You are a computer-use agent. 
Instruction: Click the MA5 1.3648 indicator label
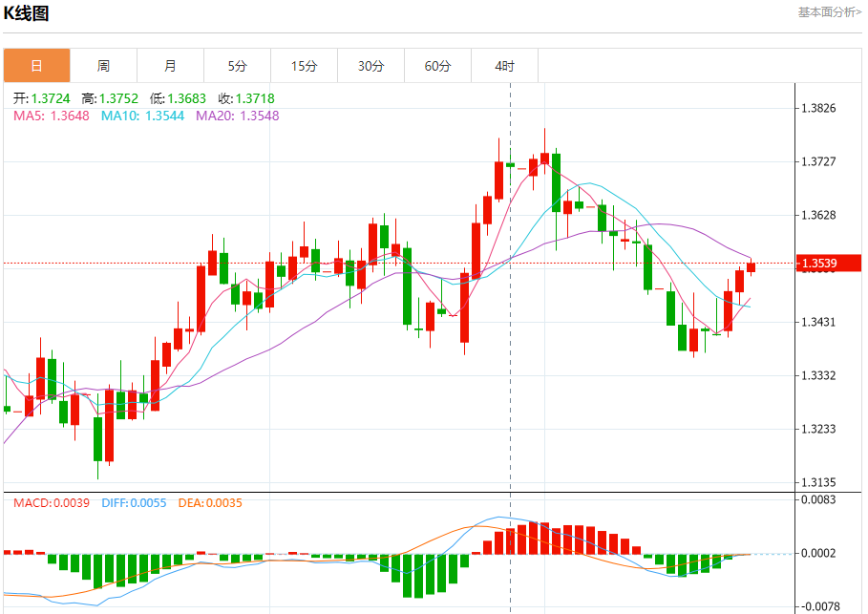point(52,116)
